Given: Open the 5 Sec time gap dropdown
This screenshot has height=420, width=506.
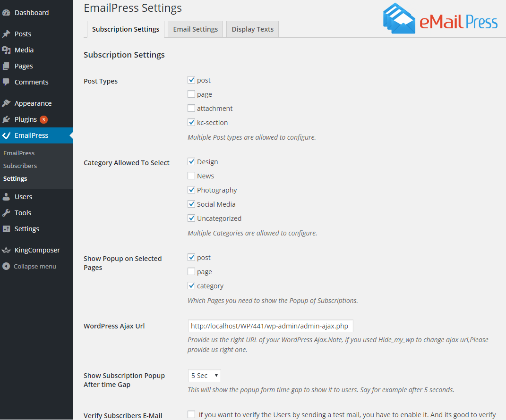Looking at the screenshot, I should 204,376.
